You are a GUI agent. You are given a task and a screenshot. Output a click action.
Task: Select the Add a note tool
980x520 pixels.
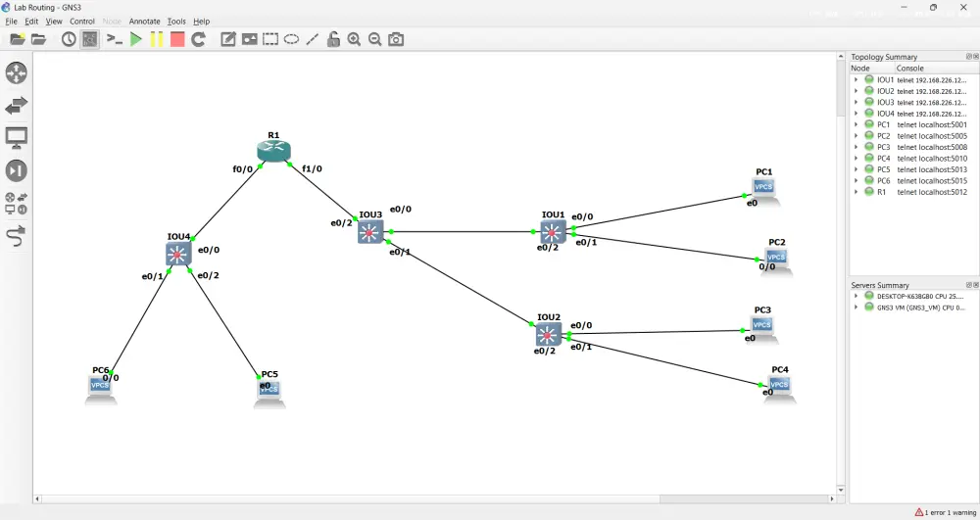228,39
